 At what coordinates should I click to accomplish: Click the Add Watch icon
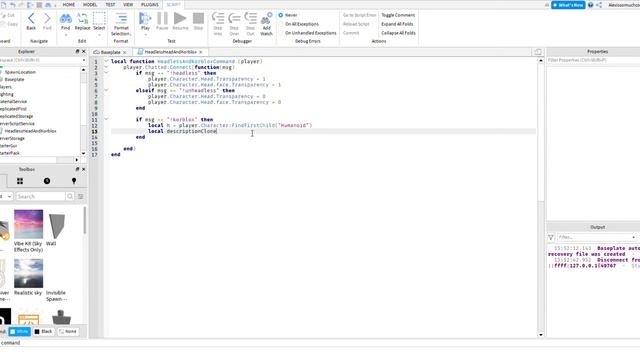[267, 24]
